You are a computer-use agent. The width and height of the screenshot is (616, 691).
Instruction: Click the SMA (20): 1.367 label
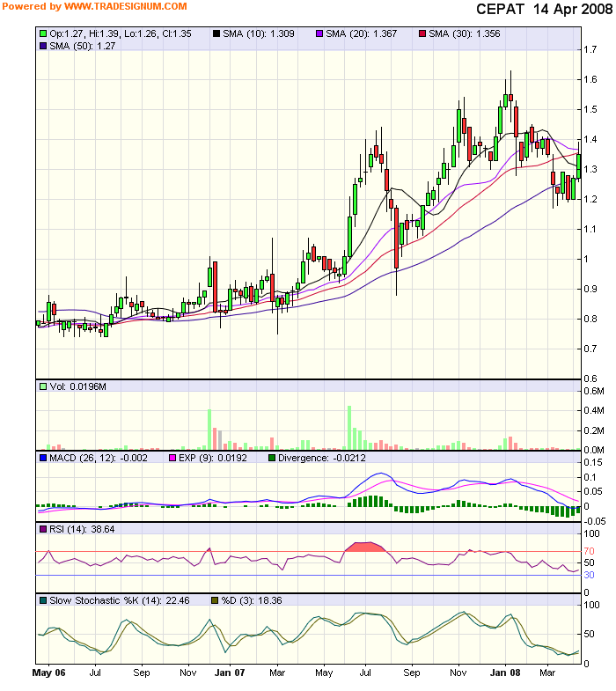tap(362, 33)
